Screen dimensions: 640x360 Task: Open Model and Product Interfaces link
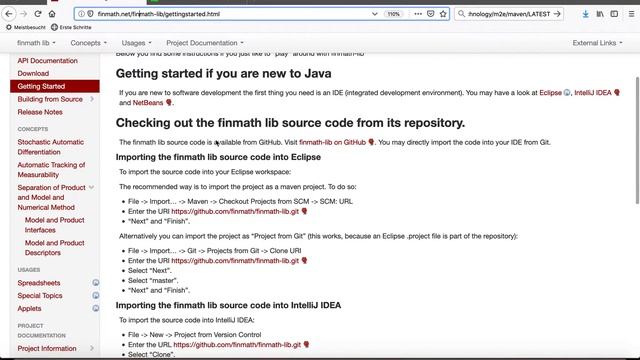click(x=54, y=225)
